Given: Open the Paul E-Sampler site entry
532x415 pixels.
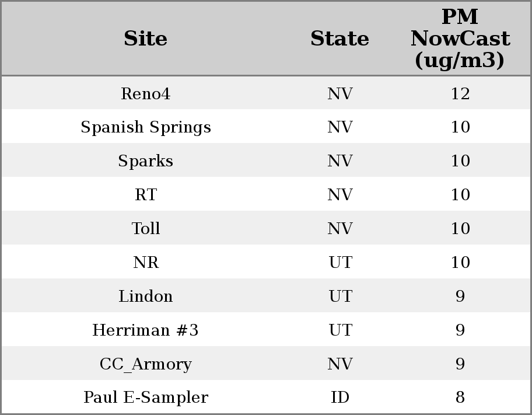Looking at the screenshot, I should pos(145,397).
